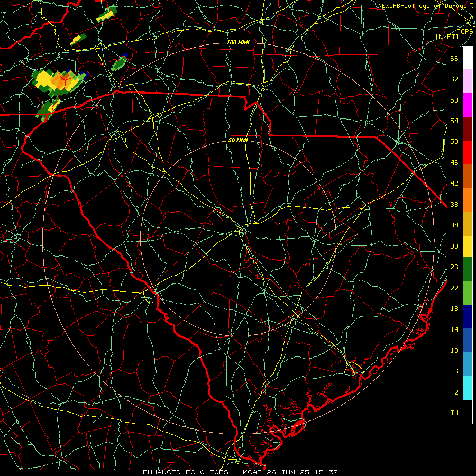Click the dark green 26 kft legend swatch
The width and height of the screenshot is (476, 476).
pos(467,269)
